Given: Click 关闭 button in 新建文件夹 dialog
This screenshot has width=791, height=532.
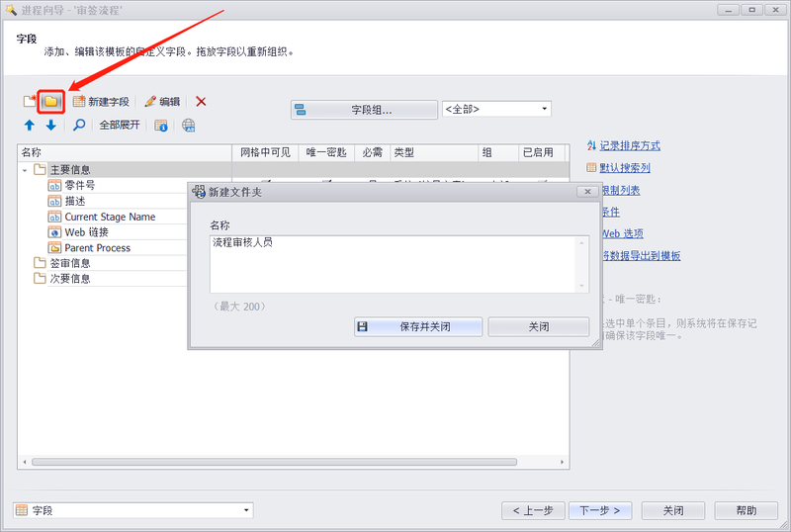Looking at the screenshot, I should pyautogui.click(x=539, y=326).
